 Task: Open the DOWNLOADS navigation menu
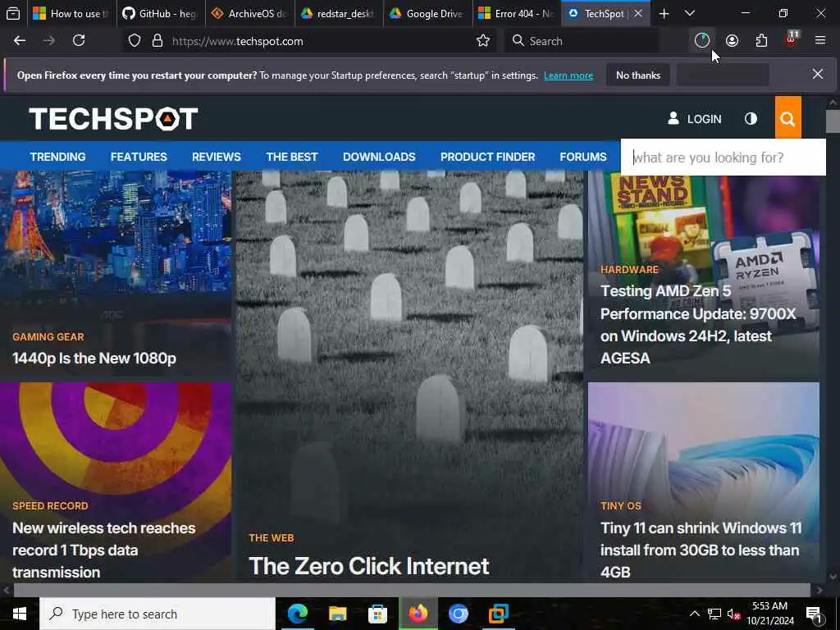379,157
